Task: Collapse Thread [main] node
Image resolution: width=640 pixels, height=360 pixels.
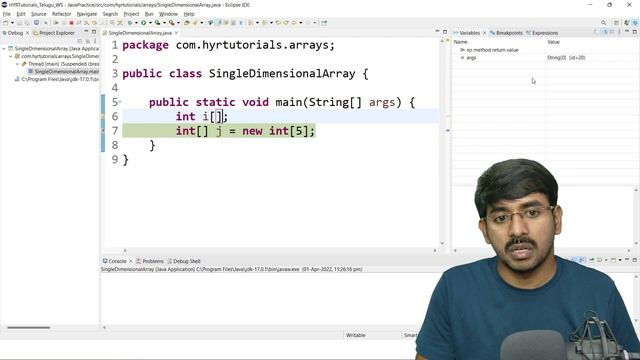Action: click(x=18, y=64)
